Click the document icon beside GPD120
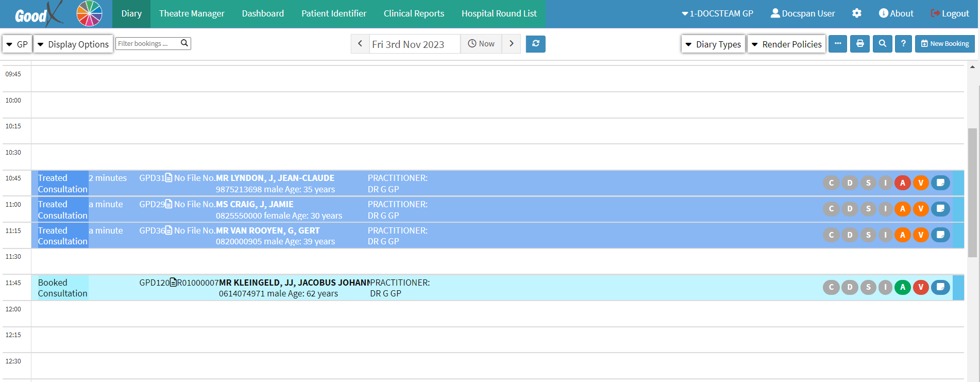Viewport: 980px width, 382px height. pyautogui.click(x=173, y=283)
